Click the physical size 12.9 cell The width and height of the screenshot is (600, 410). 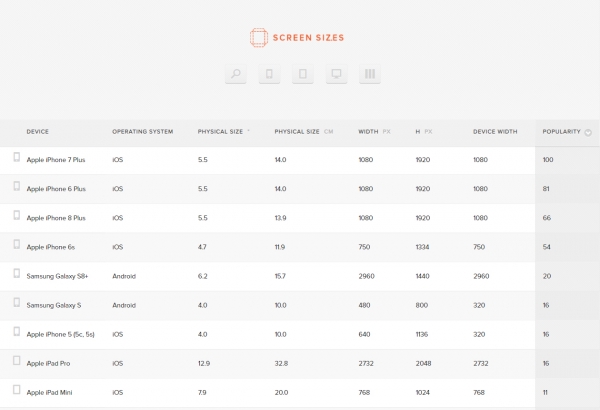click(x=204, y=364)
